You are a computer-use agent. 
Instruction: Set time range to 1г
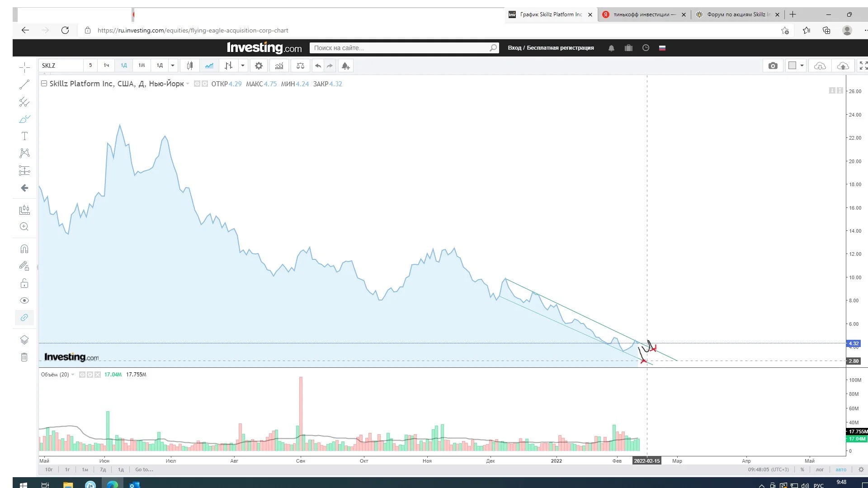pyautogui.click(x=67, y=470)
